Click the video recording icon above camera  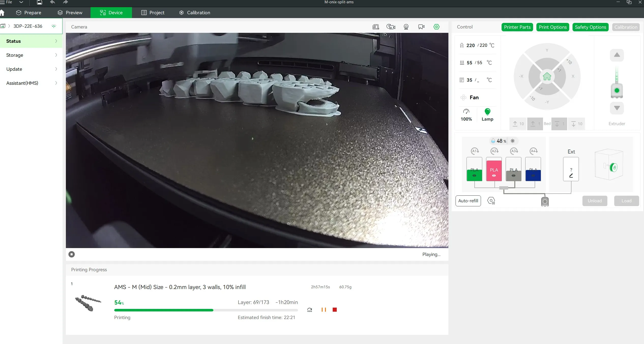(421, 27)
